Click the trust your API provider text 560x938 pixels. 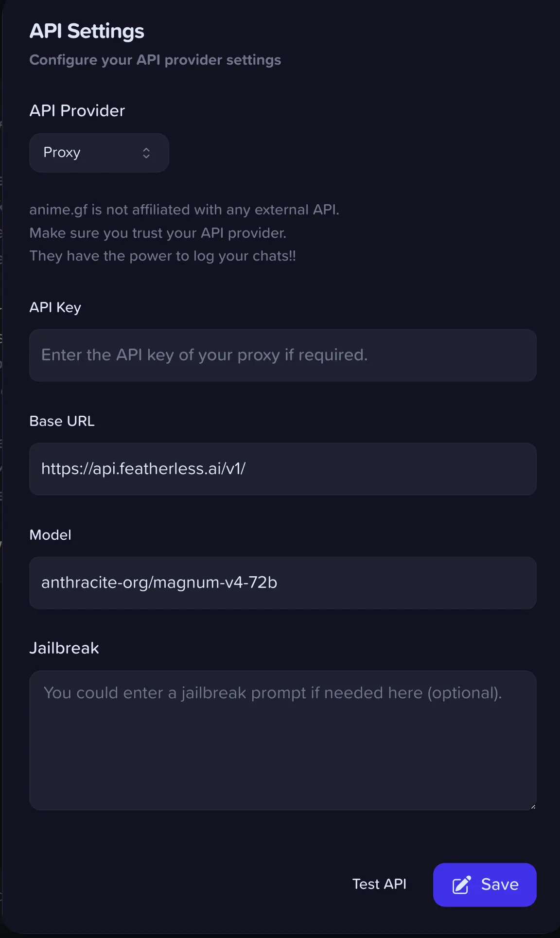point(158,233)
